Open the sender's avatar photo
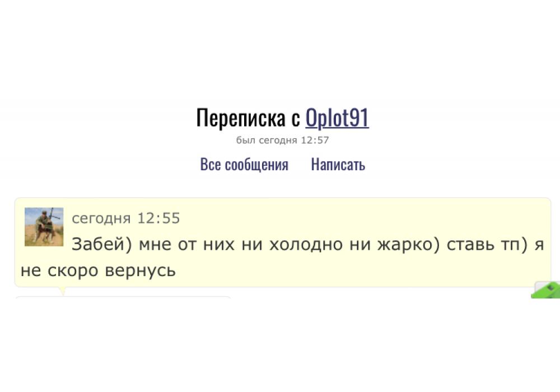 coord(44,227)
